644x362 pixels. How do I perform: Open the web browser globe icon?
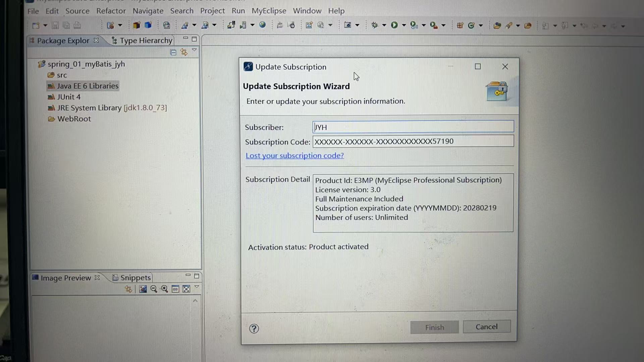263,25
